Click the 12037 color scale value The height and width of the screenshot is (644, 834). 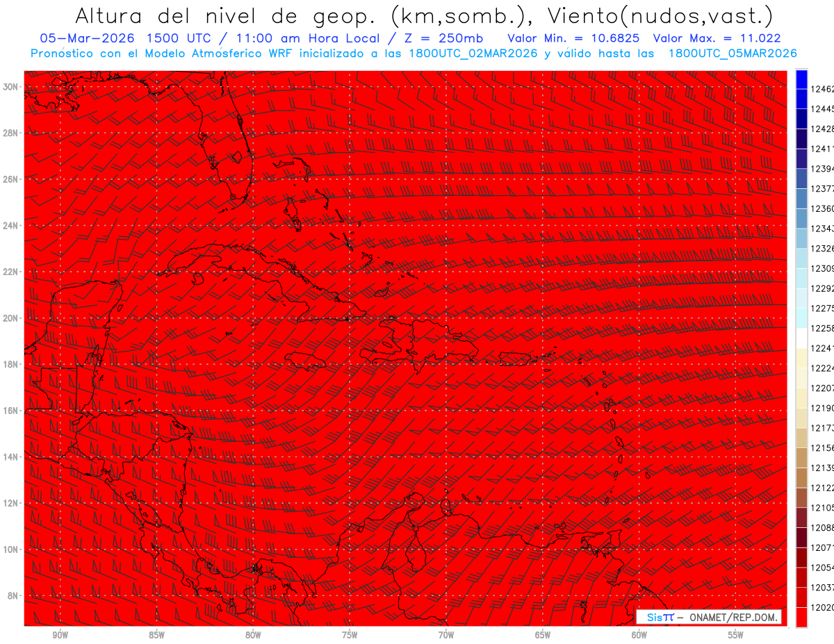(x=823, y=588)
